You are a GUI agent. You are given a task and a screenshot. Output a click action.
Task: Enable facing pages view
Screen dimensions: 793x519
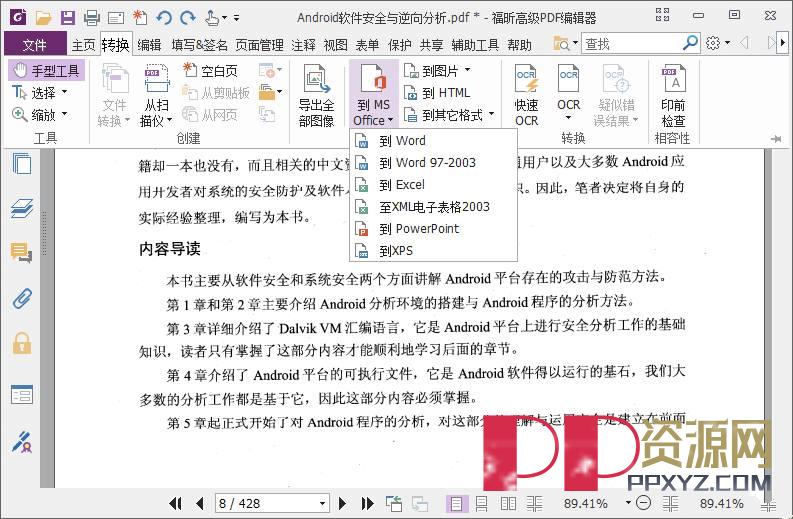508,503
